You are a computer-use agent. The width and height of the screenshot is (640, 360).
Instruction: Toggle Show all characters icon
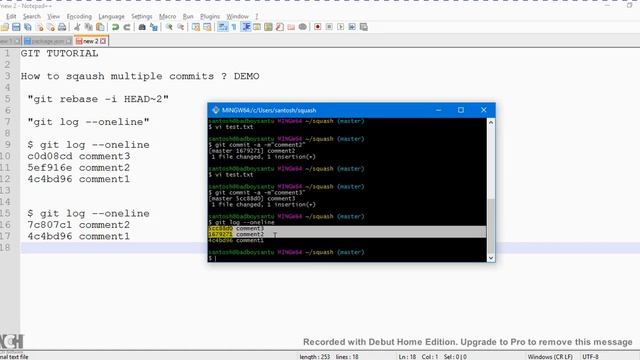(x=234, y=27)
